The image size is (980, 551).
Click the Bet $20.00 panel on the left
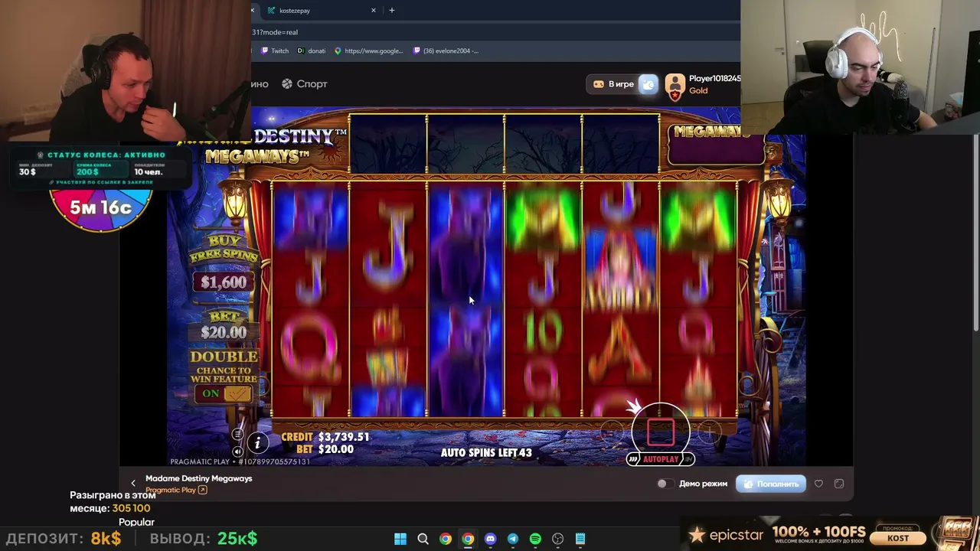pyautogui.click(x=224, y=326)
